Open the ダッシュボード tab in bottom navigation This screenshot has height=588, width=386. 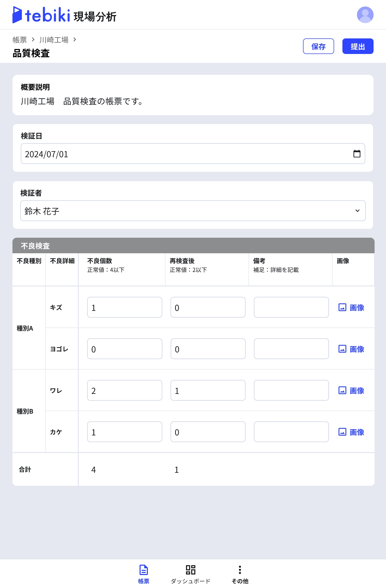coord(191,574)
